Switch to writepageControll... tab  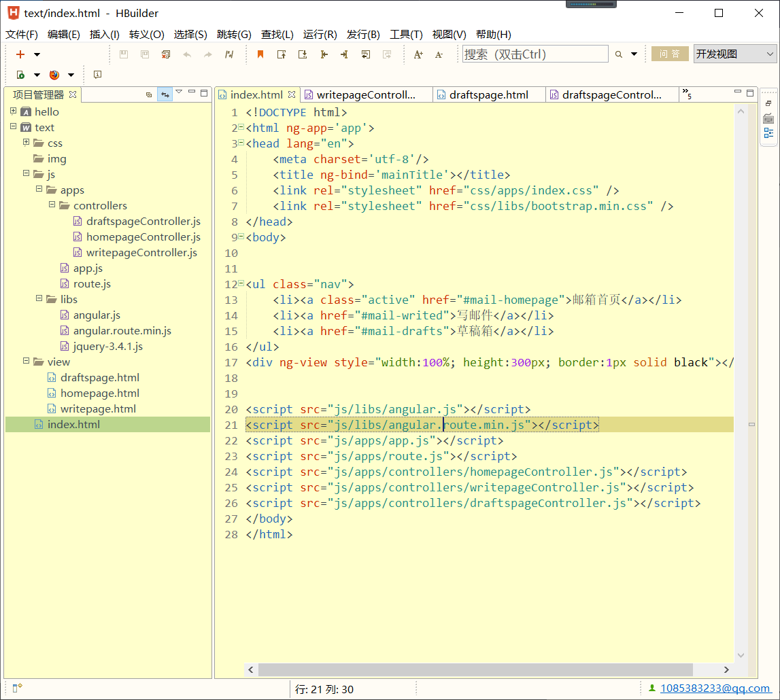(366, 95)
